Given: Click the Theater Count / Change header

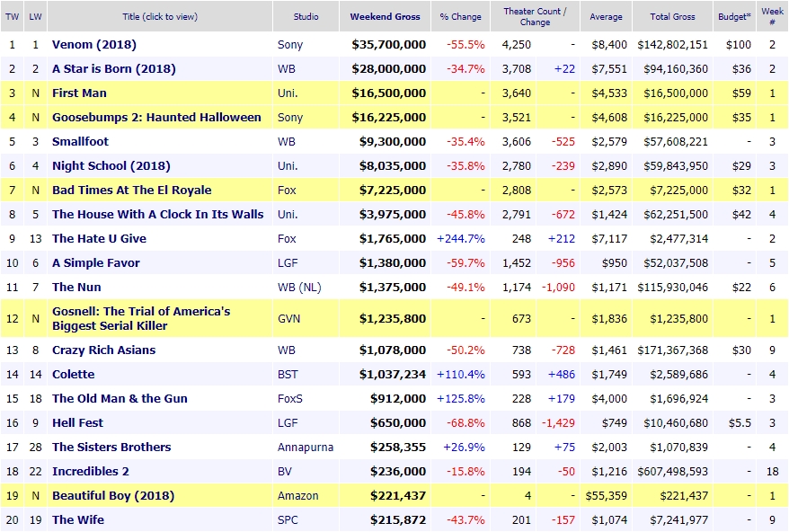Looking at the screenshot, I should coord(535,16).
